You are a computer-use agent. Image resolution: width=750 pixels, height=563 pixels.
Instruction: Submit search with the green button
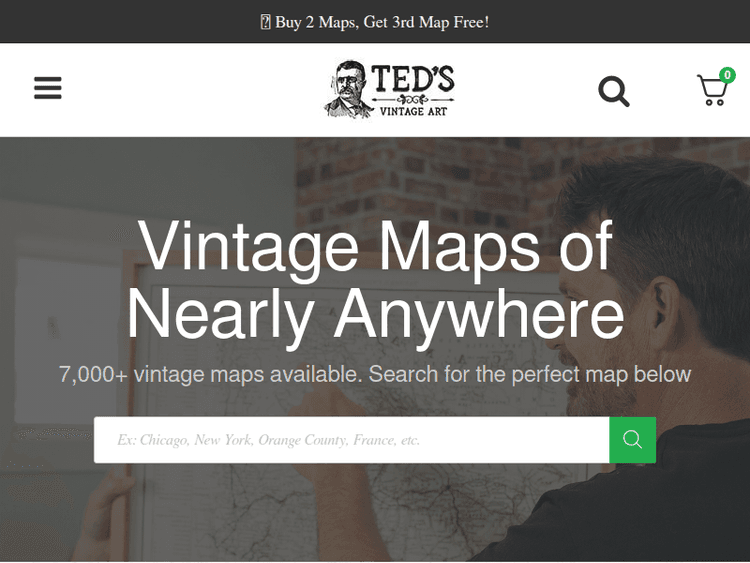point(632,440)
